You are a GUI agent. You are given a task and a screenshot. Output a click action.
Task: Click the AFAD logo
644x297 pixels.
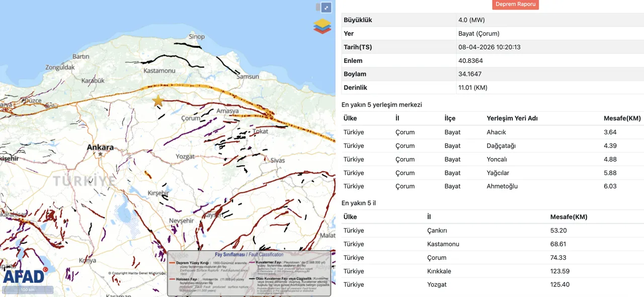[23, 276]
